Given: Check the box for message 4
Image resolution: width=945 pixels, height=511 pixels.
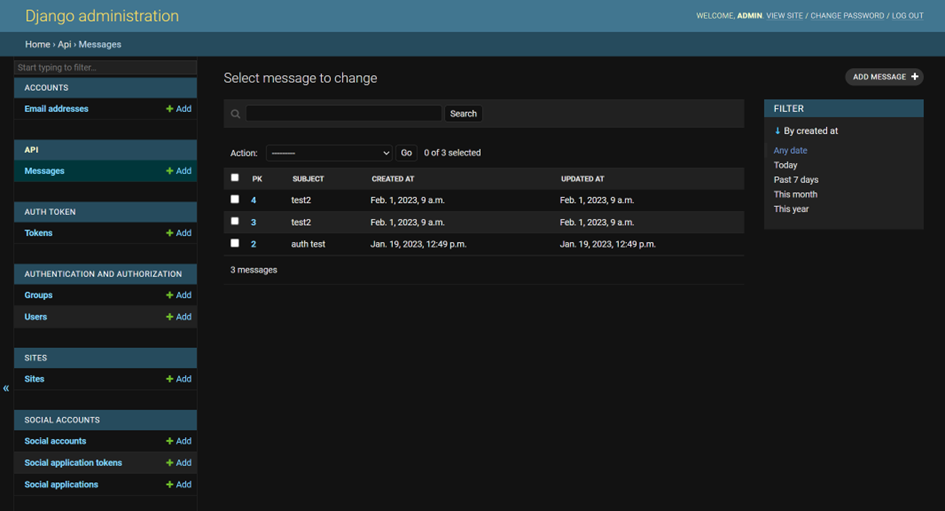Looking at the screenshot, I should (235, 200).
